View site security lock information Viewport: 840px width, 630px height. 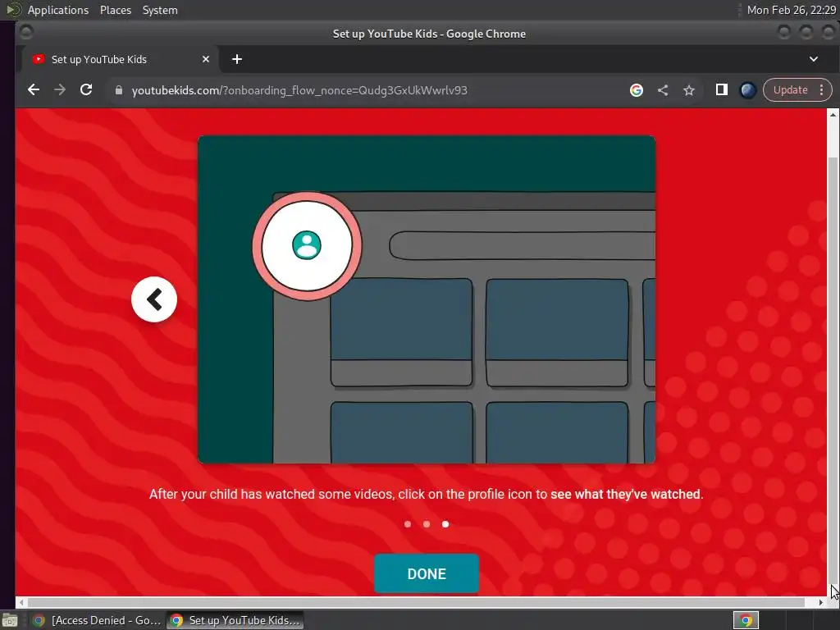119,90
